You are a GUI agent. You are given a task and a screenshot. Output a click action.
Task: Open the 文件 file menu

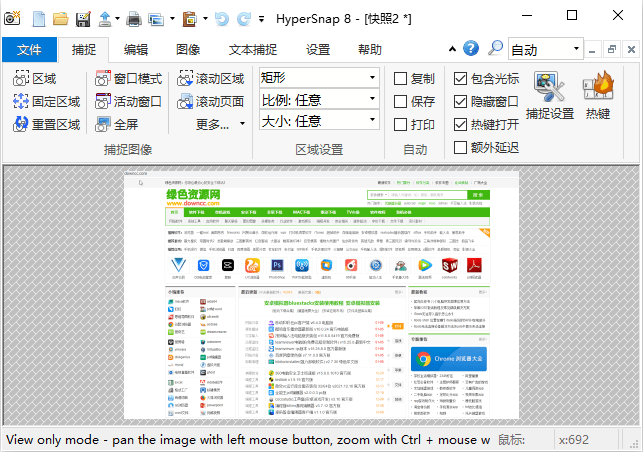[30, 50]
